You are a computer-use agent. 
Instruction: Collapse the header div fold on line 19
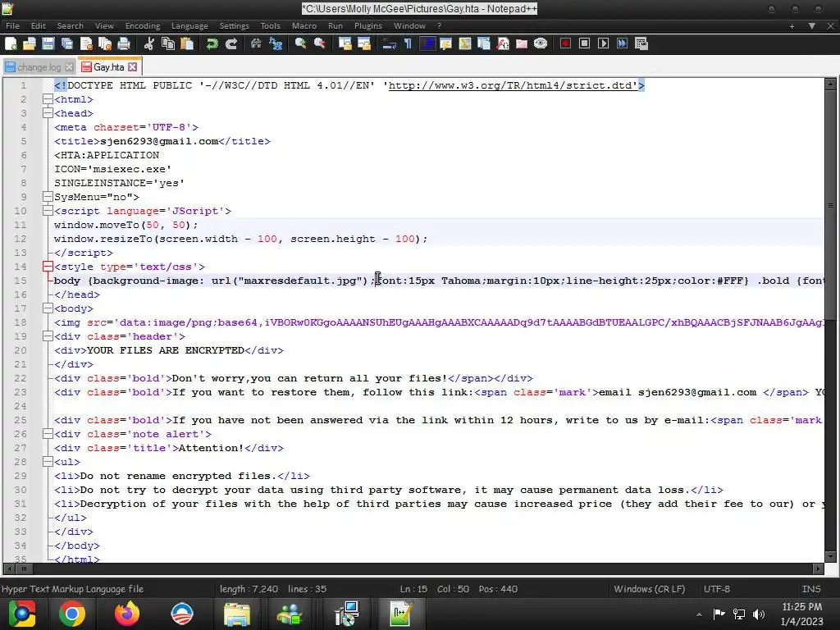pyautogui.click(x=48, y=336)
